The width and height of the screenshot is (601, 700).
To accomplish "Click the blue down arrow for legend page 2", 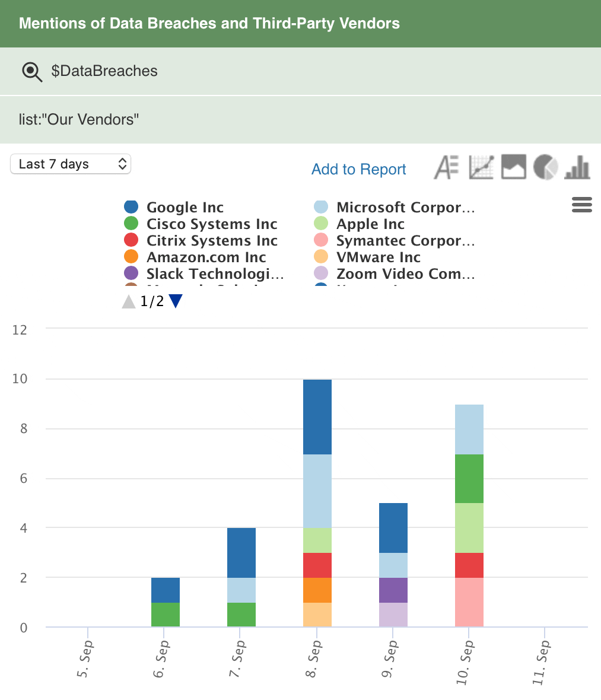I will point(175,301).
